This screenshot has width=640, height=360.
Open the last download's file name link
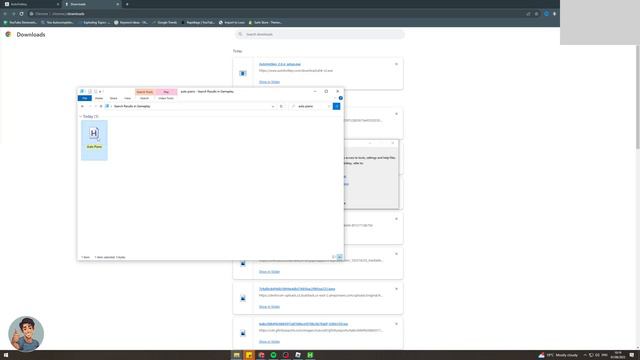303,324
